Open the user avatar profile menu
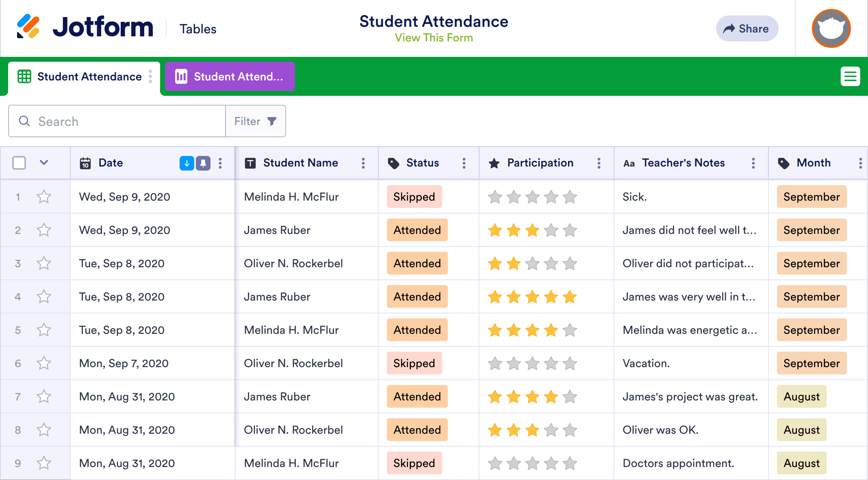This screenshot has height=480, width=868. tap(831, 28)
